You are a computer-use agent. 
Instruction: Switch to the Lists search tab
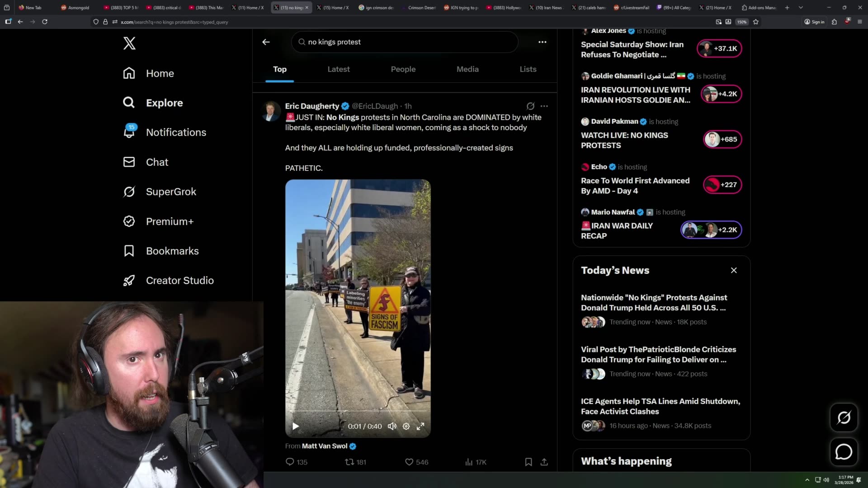pyautogui.click(x=528, y=69)
